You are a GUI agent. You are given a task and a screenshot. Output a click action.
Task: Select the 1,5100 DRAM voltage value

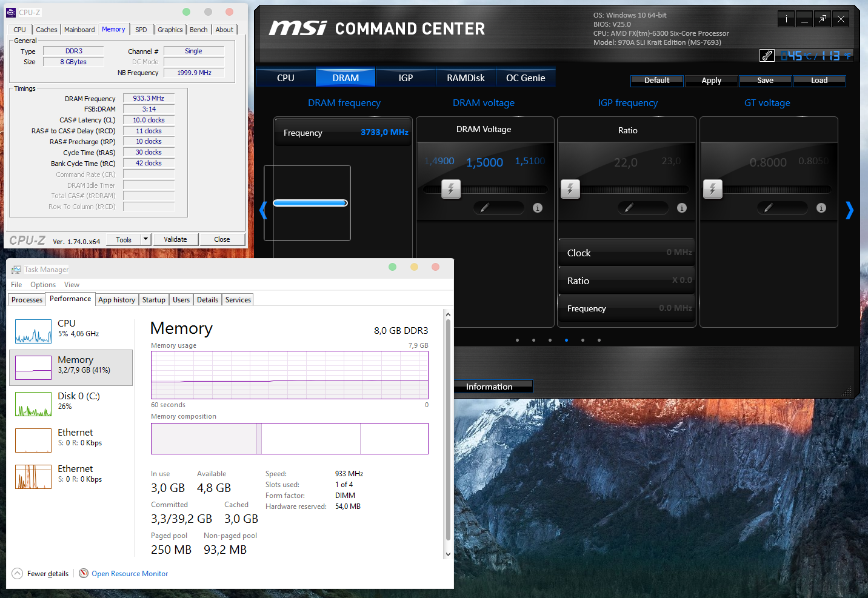(x=530, y=161)
